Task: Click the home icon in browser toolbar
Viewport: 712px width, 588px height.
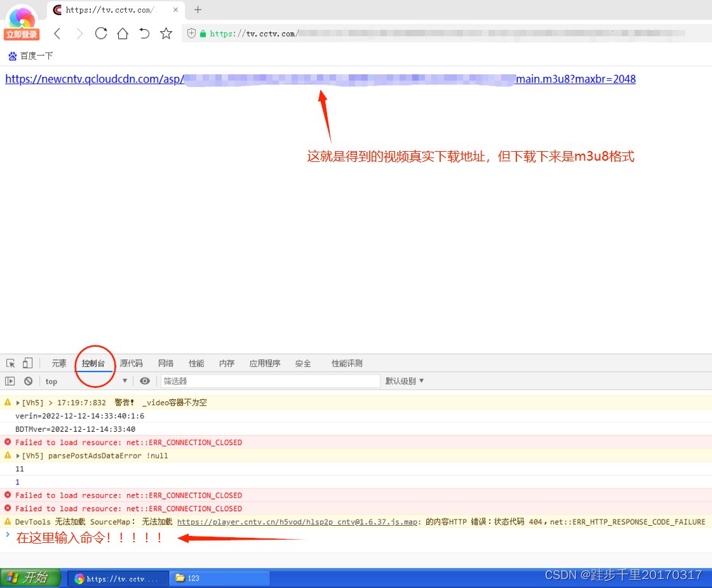Action: [x=123, y=32]
